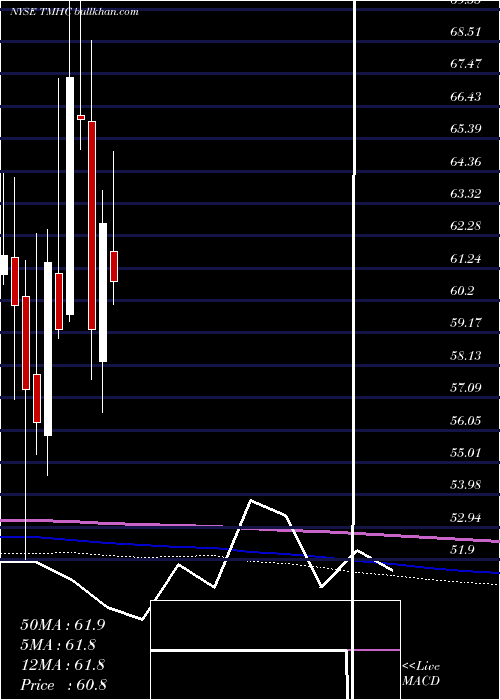Select the 55.01 price axis label

coord(466,453)
